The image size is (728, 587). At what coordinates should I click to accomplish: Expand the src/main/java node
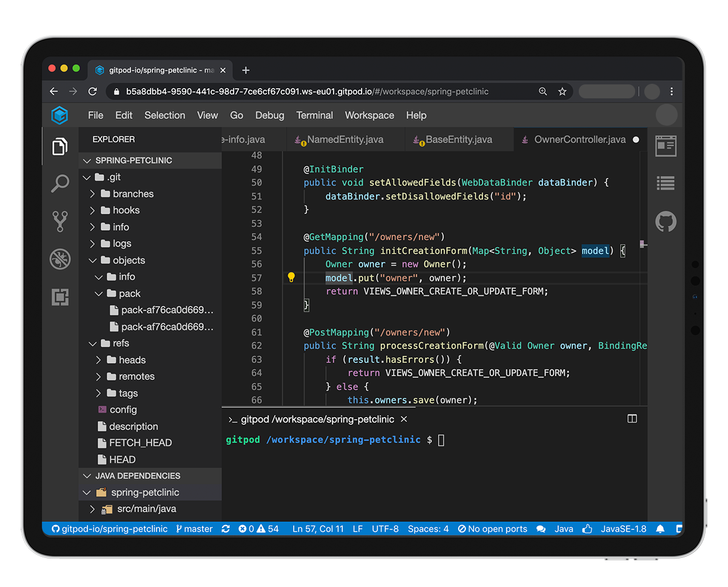pos(92,509)
